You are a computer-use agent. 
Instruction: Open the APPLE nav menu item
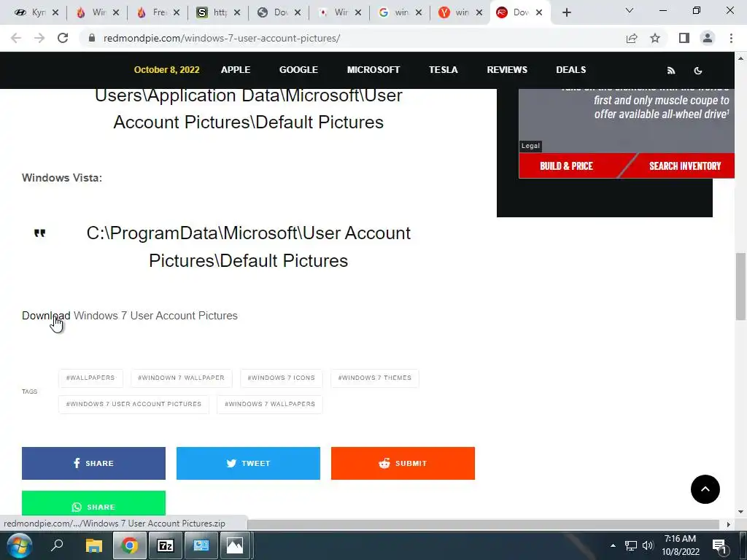coord(236,69)
